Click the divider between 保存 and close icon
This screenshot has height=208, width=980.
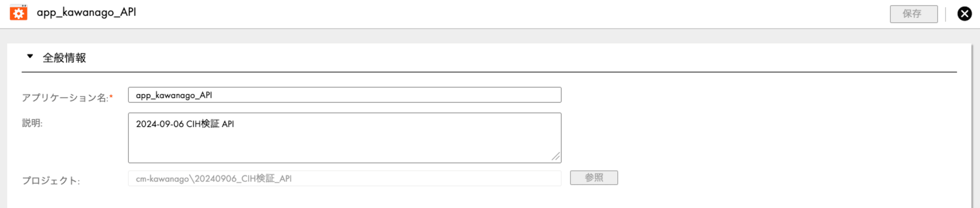point(946,14)
